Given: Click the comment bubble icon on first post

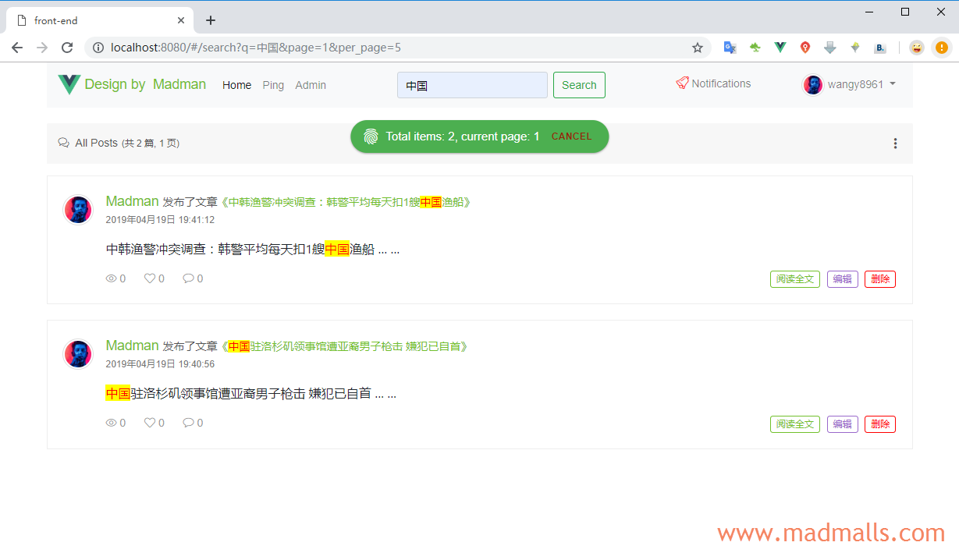Looking at the screenshot, I should [187, 278].
